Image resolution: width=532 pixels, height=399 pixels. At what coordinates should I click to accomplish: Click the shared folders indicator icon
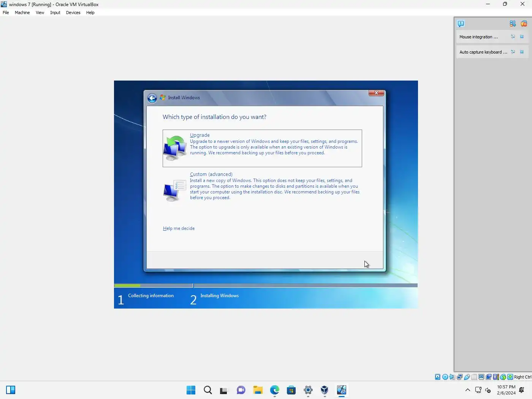click(474, 377)
